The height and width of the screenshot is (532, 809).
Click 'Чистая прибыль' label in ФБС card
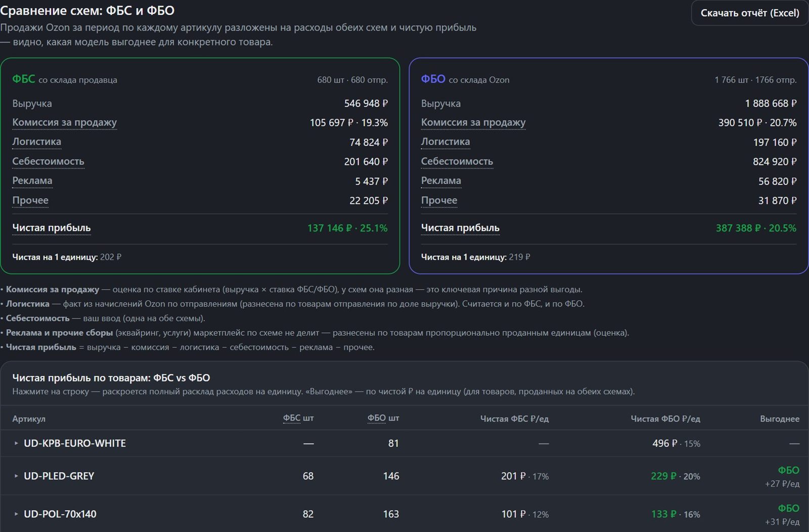(52, 228)
